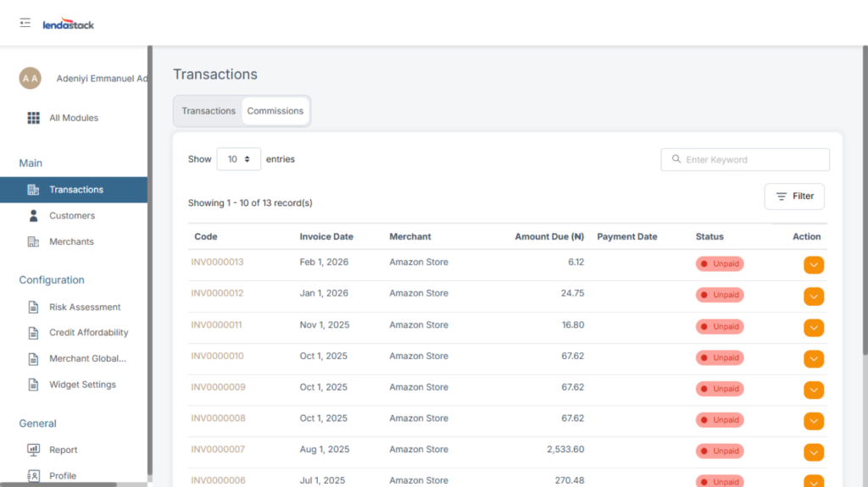Open Risk Assessment document icon
Screen dimensions: 868x487
click(34, 307)
